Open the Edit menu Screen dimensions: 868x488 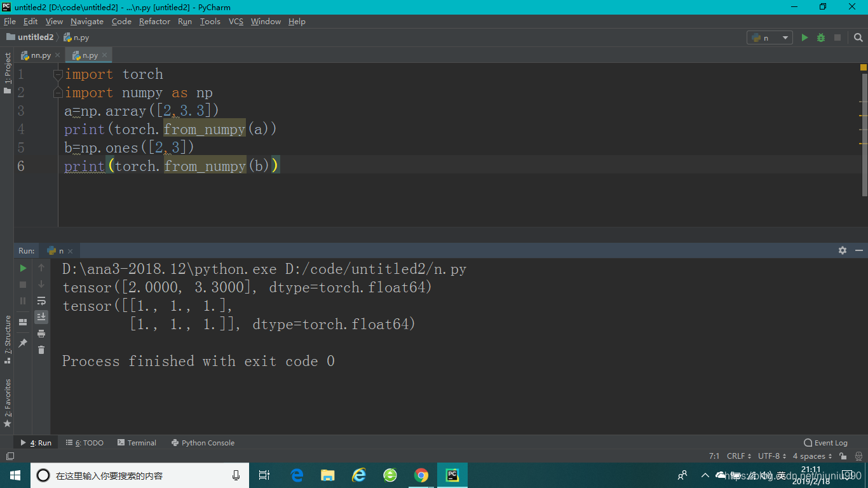click(31, 22)
